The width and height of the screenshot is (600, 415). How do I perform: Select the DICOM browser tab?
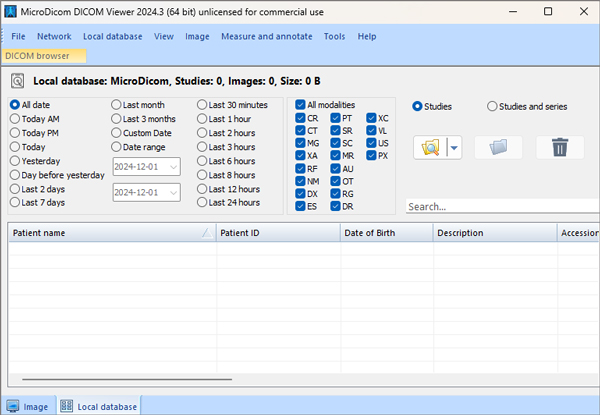tap(44, 56)
